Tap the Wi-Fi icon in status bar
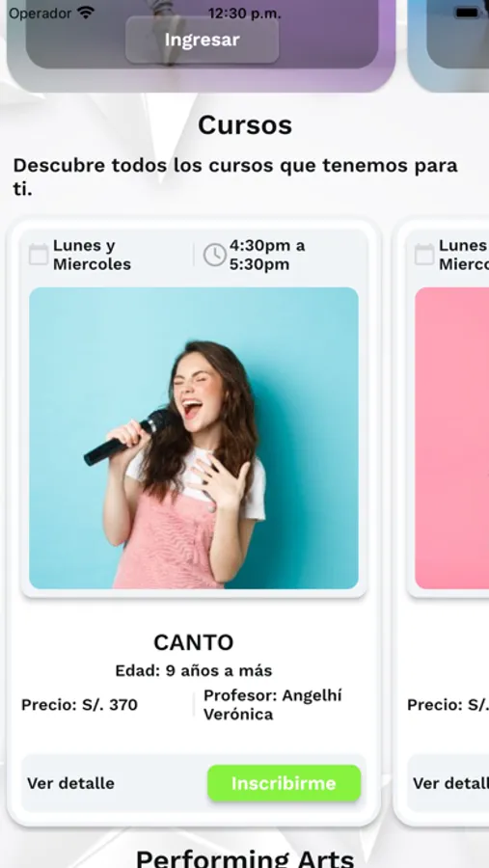This screenshot has height=868, width=489. pyautogui.click(x=86, y=13)
